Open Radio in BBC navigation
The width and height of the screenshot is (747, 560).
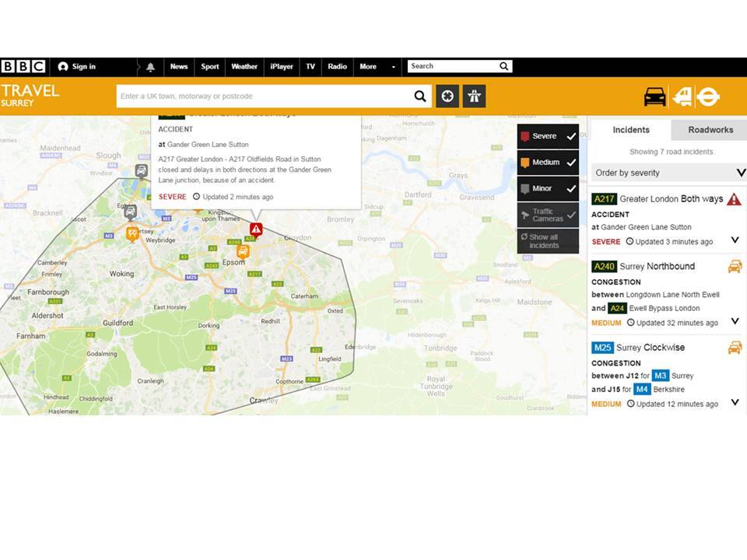[x=337, y=67]
